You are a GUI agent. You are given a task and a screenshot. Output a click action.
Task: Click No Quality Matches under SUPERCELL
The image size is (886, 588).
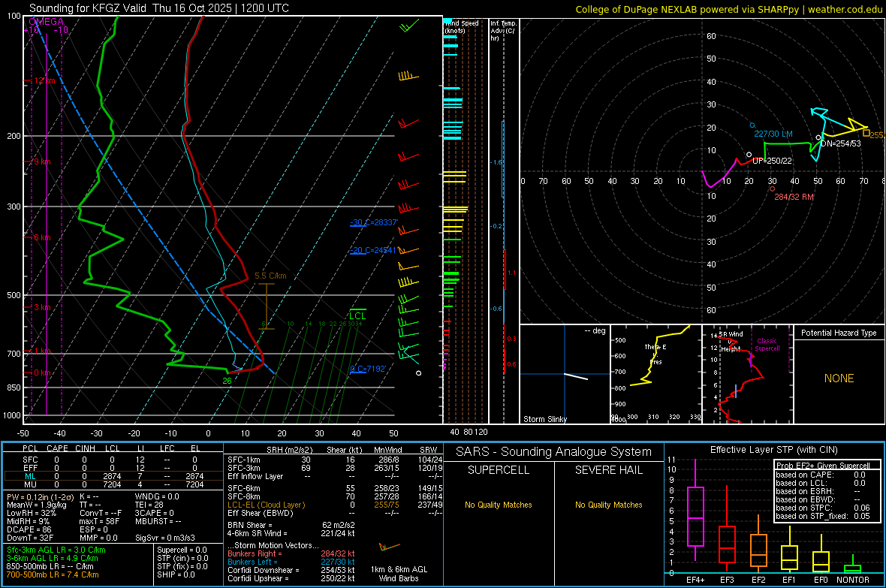coord(499,505)
